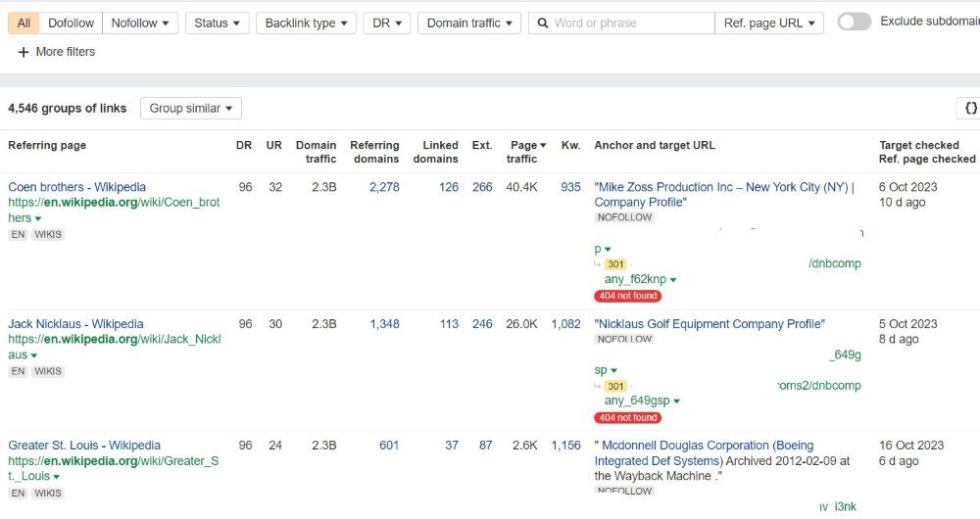The height and width of the screenshot is (519, 980).
Task: Click the 301 redirect badge in Jack Nicklaus row
Action: pos(615,386)
